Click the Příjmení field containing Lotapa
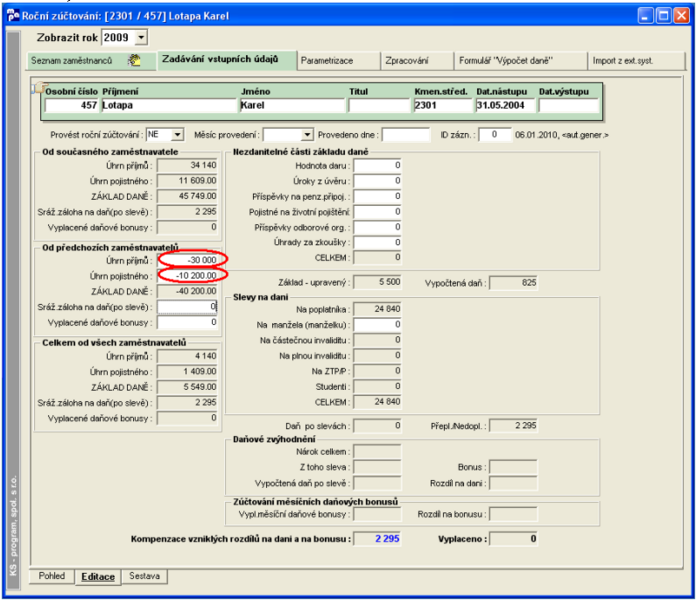Image resolution: width=696 pixels, height=600 pixels. click(x=169, y=106)
